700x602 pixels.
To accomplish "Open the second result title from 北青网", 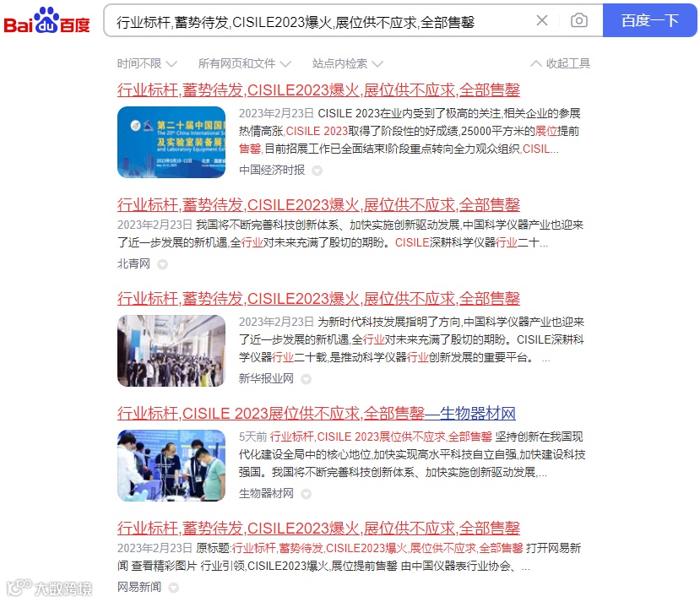I will coord(318,205).
